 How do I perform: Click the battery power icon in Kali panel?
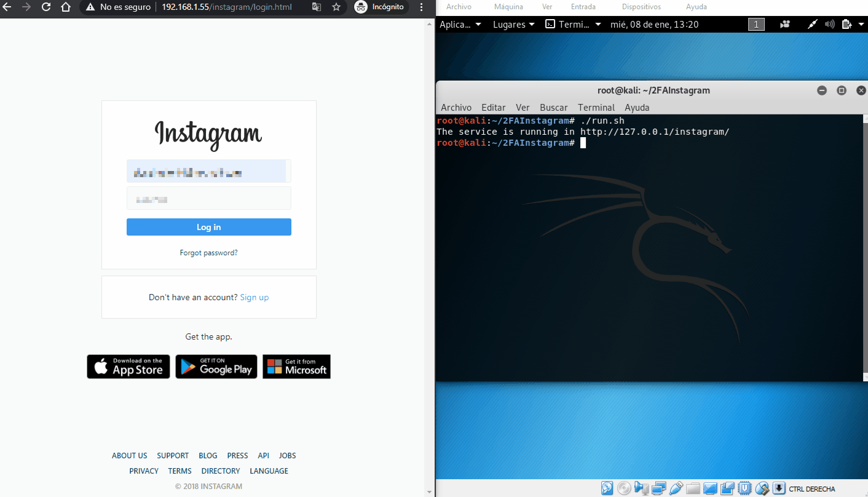click(x=846, y=25)
